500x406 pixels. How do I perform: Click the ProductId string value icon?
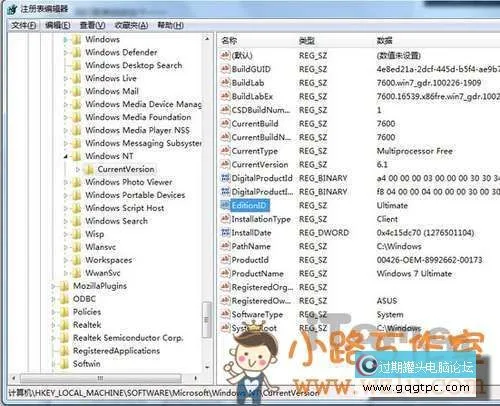tap(225, 260)
